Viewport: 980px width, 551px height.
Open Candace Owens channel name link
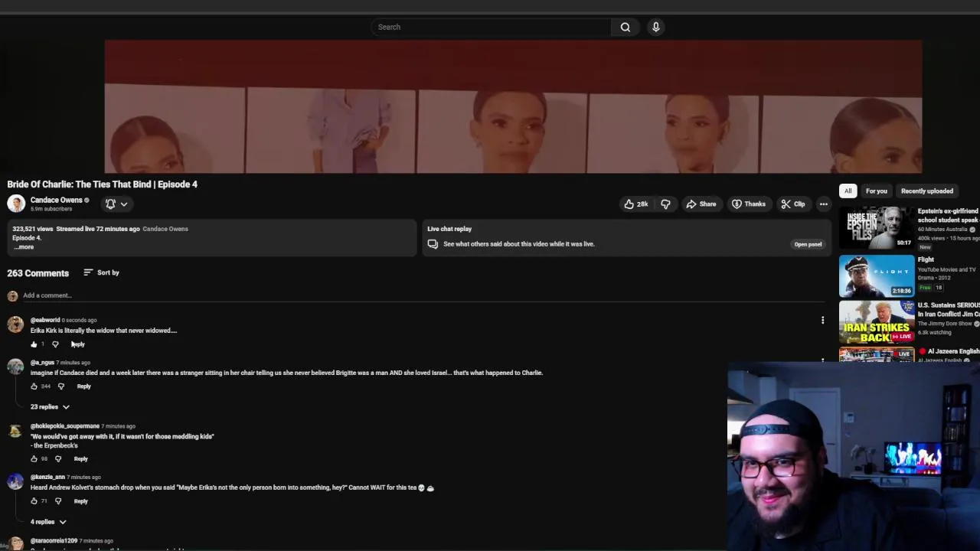[56, 201]
